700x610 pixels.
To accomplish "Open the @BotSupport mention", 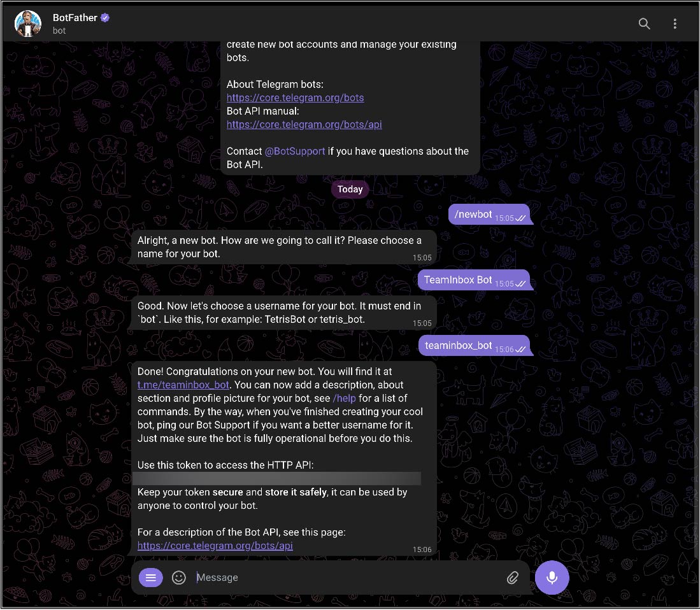I will 295,152.
